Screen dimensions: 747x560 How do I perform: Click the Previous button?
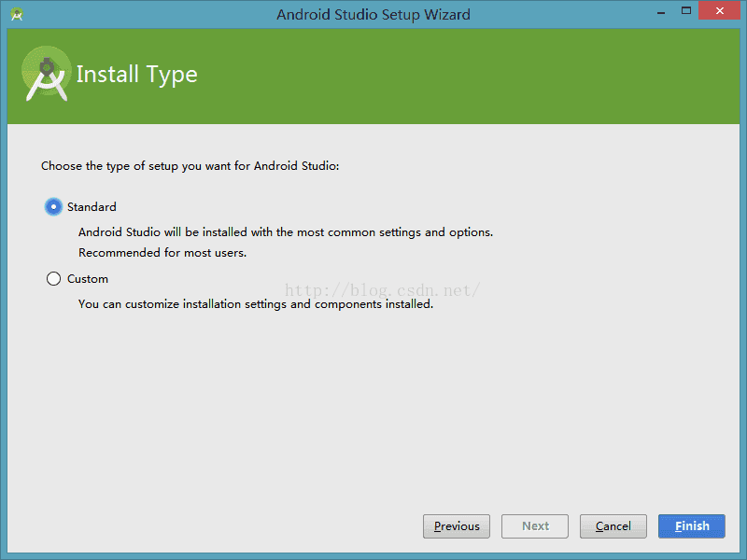click(x=457, y=526)
